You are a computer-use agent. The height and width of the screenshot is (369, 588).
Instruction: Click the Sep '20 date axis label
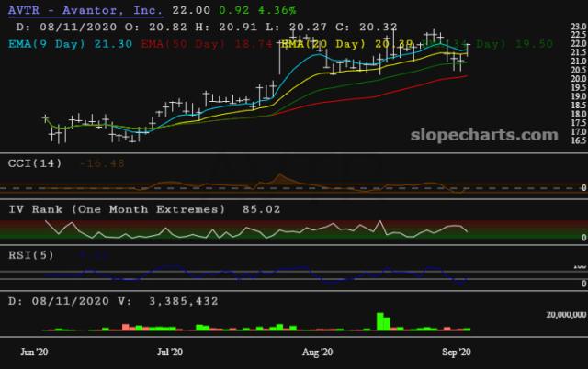456,352
